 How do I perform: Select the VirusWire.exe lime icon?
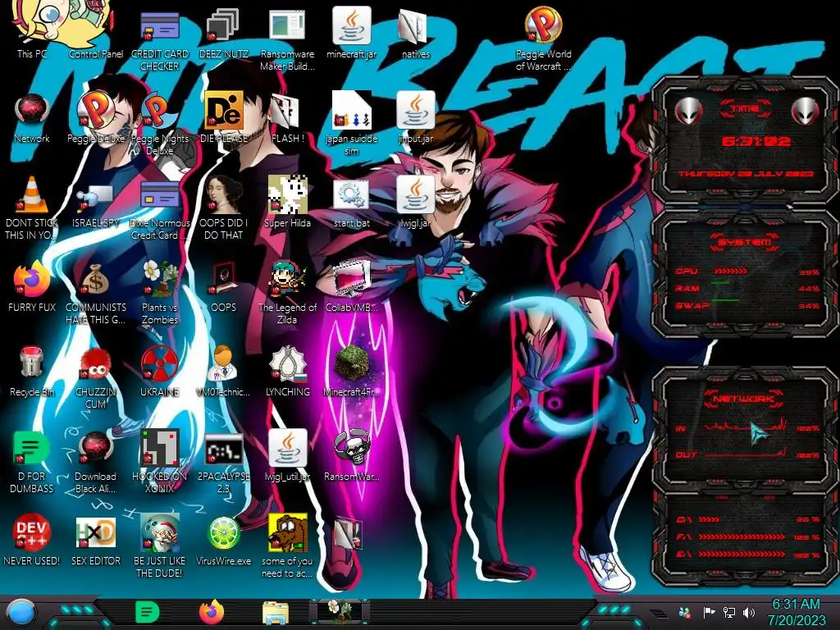pos(223,540)
